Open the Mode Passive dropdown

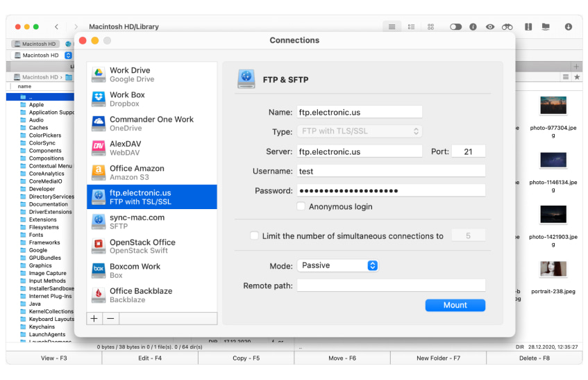(x=338, y=265)
